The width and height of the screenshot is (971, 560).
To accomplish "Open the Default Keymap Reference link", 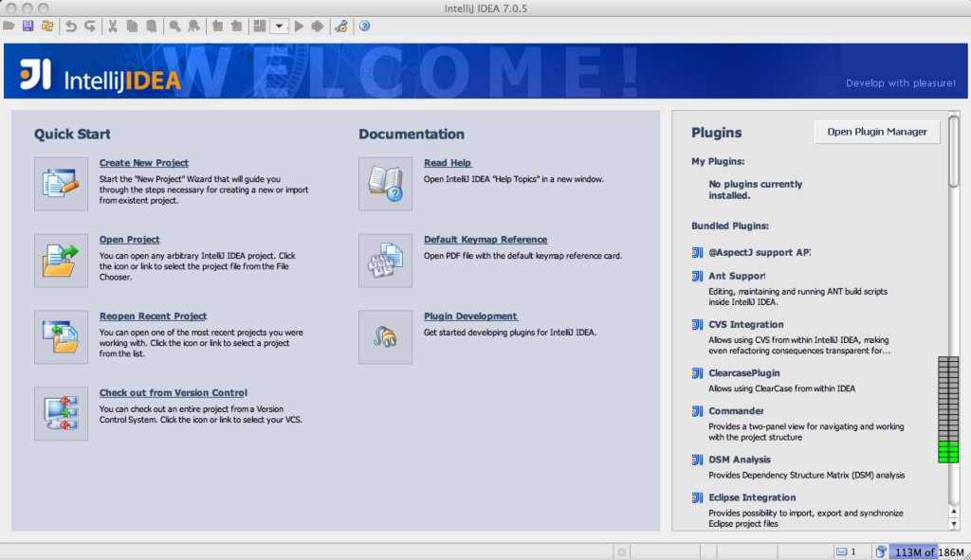I will [x=485, y=240].
